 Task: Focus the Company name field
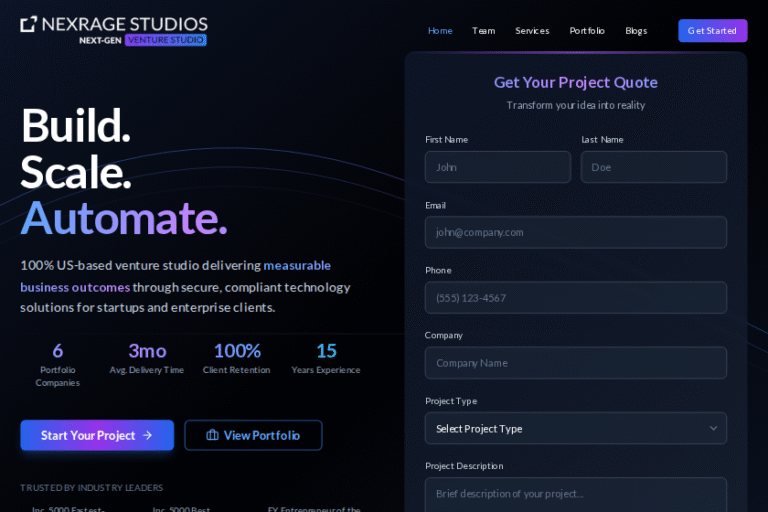pos(575,363)
